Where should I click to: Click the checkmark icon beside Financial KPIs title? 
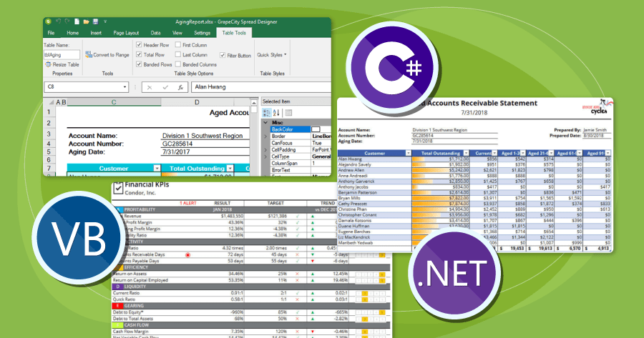pyautogui.click(x=118, y=188)
